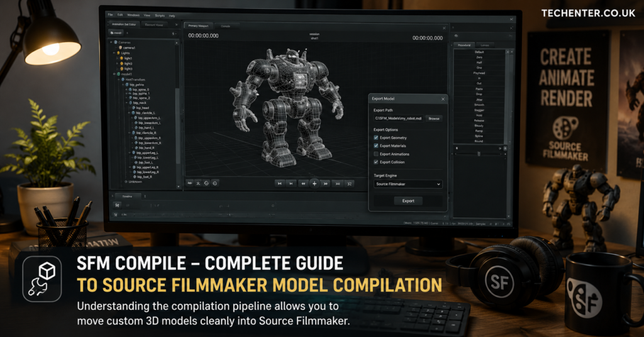Select the Playhead preset in Procedural list
Screen dimensions: 644x337
point(479,73)
